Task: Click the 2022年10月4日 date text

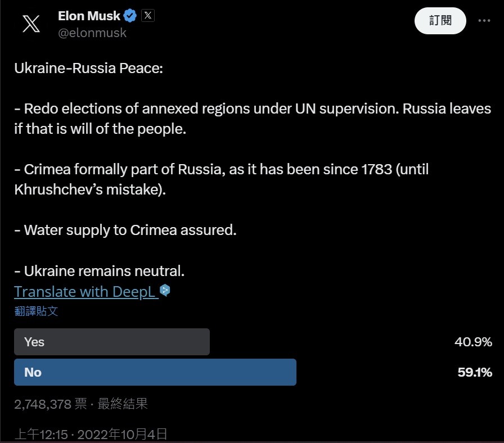Action: pos(122,435)
